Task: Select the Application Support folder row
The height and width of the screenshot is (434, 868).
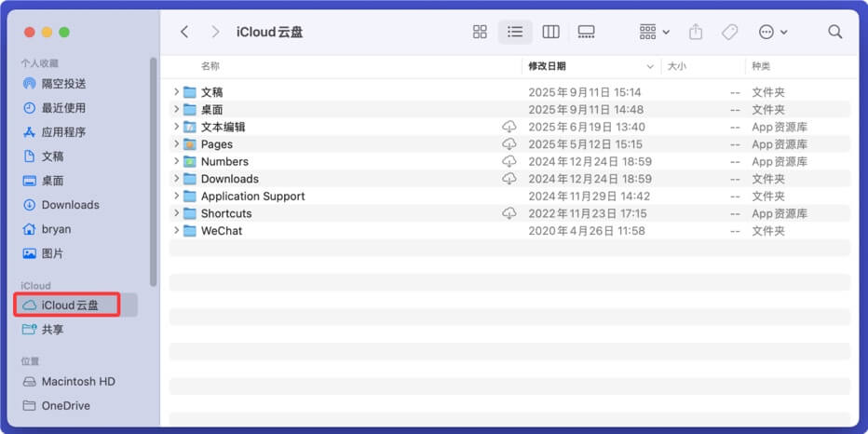Action: 252,197
